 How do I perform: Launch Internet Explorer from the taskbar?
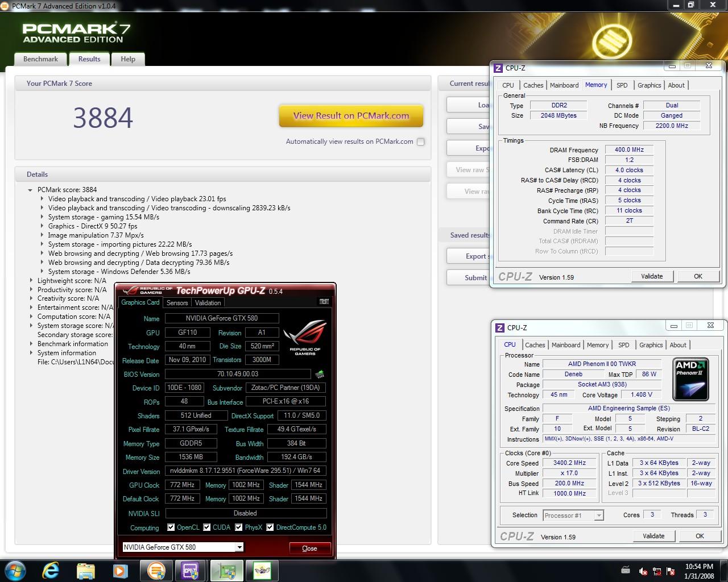point(51,571)
